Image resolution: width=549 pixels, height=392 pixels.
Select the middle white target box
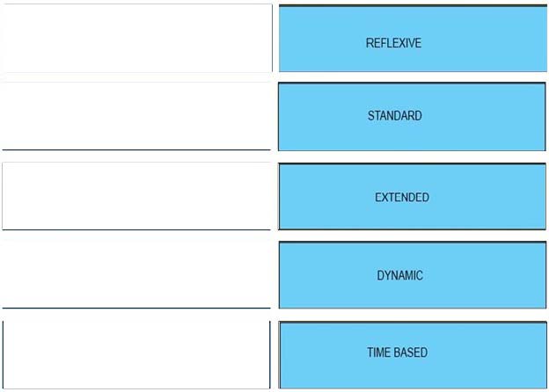point(136,196)
